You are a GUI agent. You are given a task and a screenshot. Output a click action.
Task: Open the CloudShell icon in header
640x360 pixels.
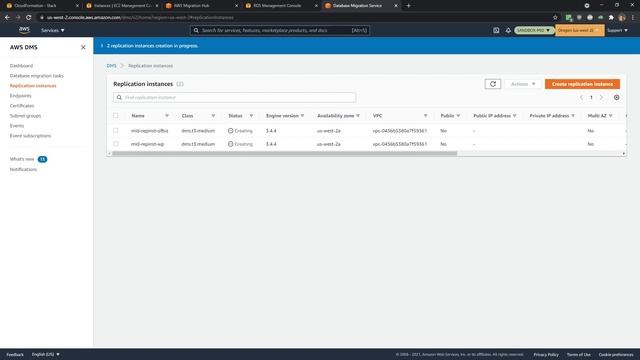point(496,30)
